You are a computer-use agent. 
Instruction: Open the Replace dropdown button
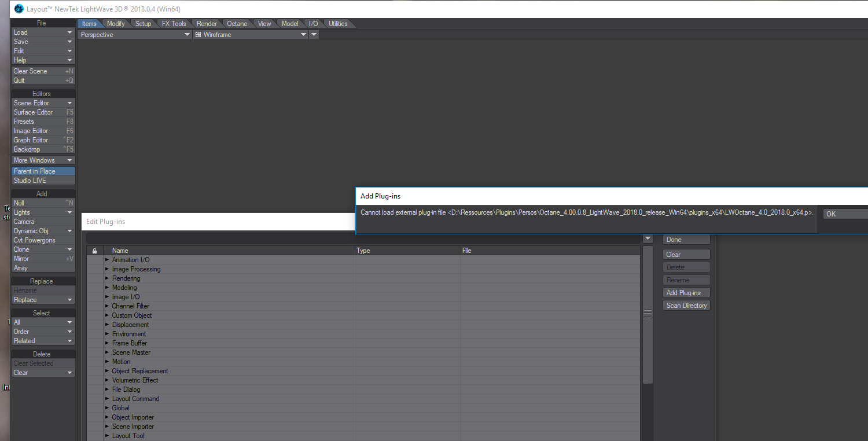coord(43,300)
